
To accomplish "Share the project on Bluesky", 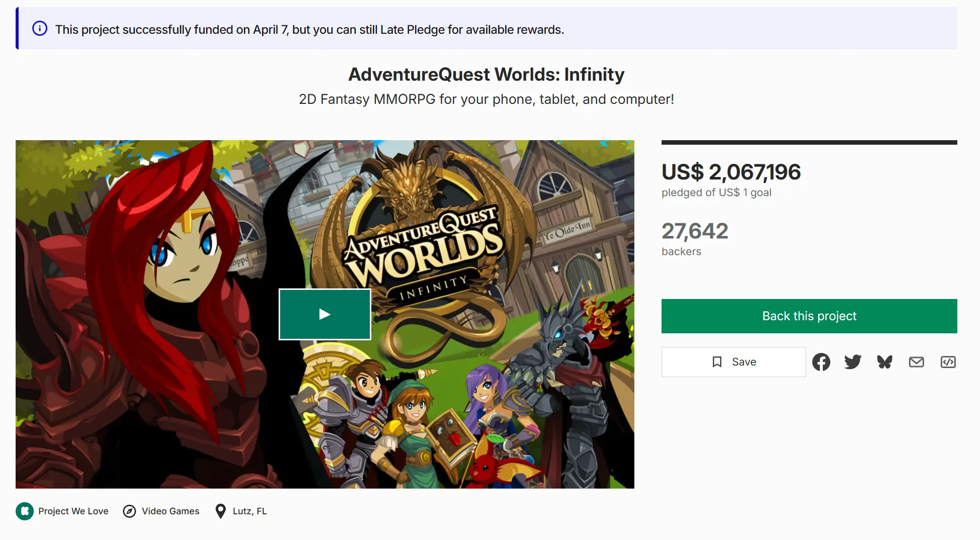I will 885,362.
